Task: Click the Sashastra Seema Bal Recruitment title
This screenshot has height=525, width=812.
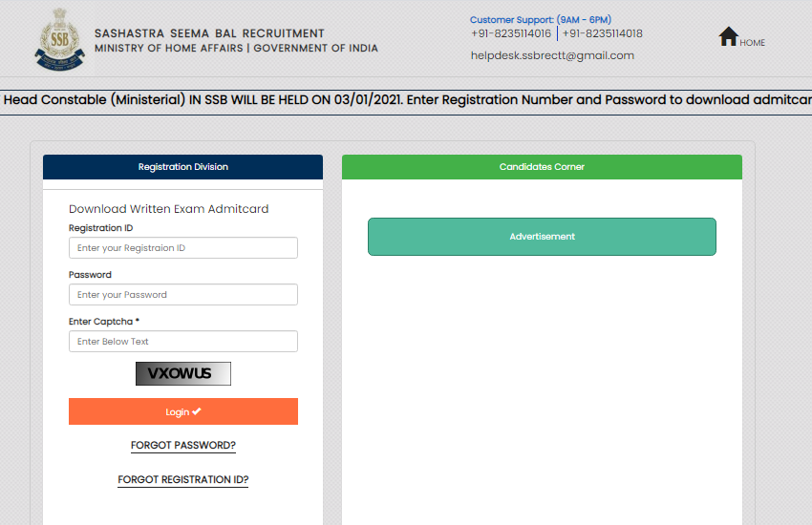Action: [x=209, y=33]
